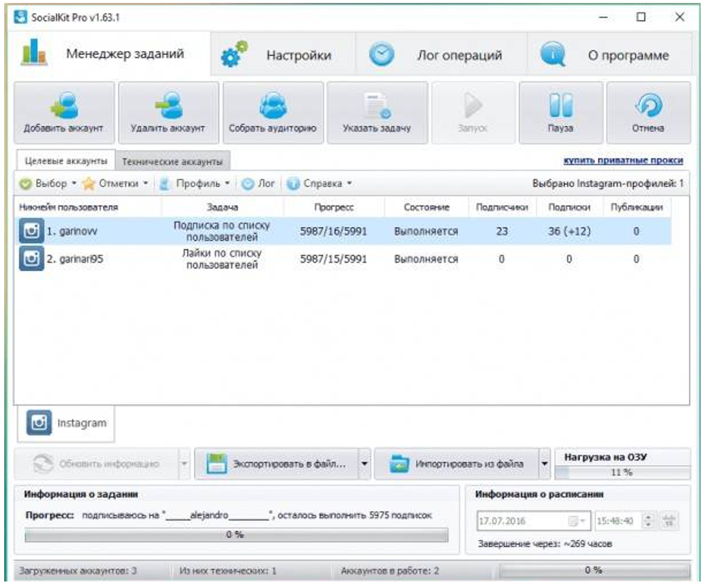This screenshot has width=703, height=588.
Task: Click the status bar progress bar 0 %
Action: (x=594, y=570)
